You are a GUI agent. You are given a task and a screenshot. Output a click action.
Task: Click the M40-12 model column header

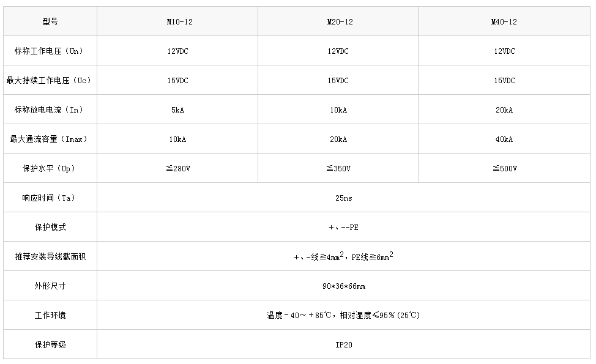[x=504, y=21]
